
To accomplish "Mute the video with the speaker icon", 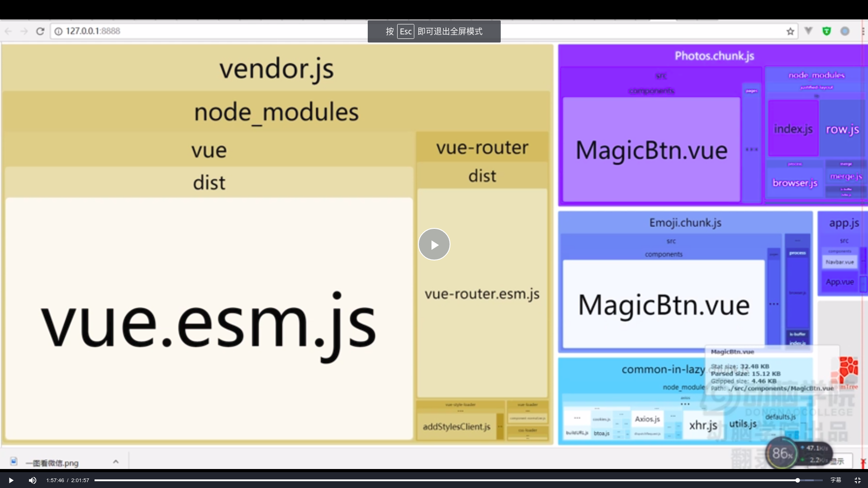I will click(33, 480).
